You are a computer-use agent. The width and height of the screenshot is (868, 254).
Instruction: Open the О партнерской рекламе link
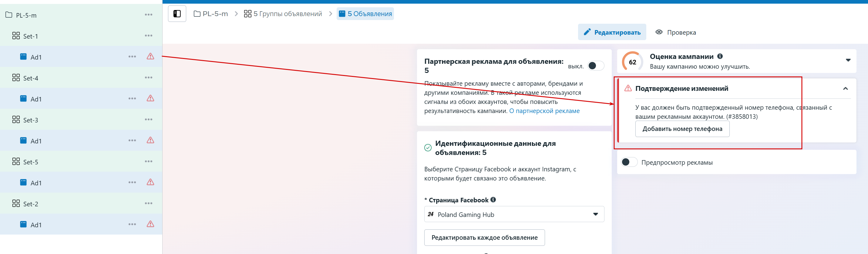coord(544,111)
